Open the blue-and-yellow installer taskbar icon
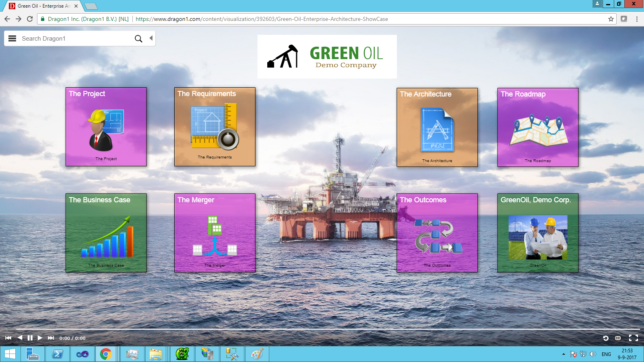644x362 pixels. (x=207, y=354)
